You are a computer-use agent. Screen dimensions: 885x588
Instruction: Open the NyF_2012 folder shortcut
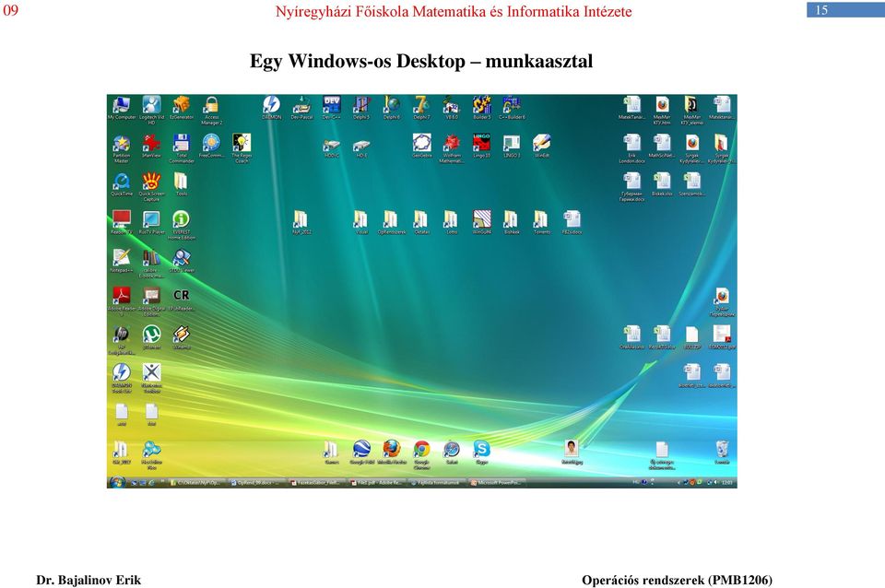[301, 223]
